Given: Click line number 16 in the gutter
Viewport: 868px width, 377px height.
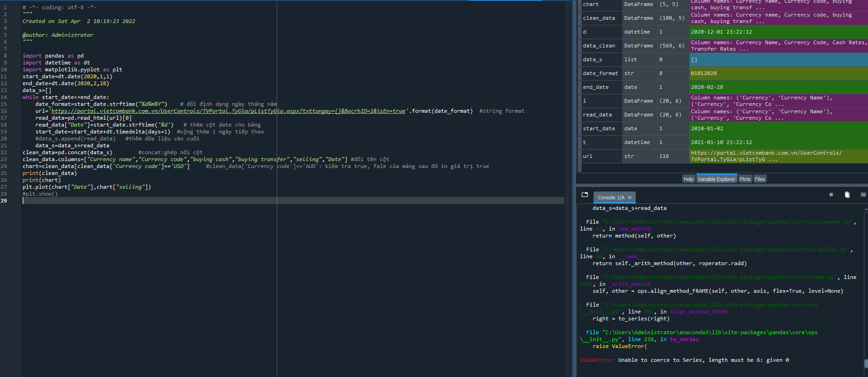Looking at the screenshot, I should 4,111.
